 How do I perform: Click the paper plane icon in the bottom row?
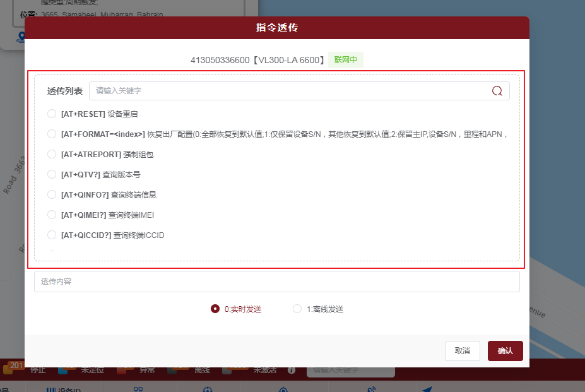tap(427, 390)
